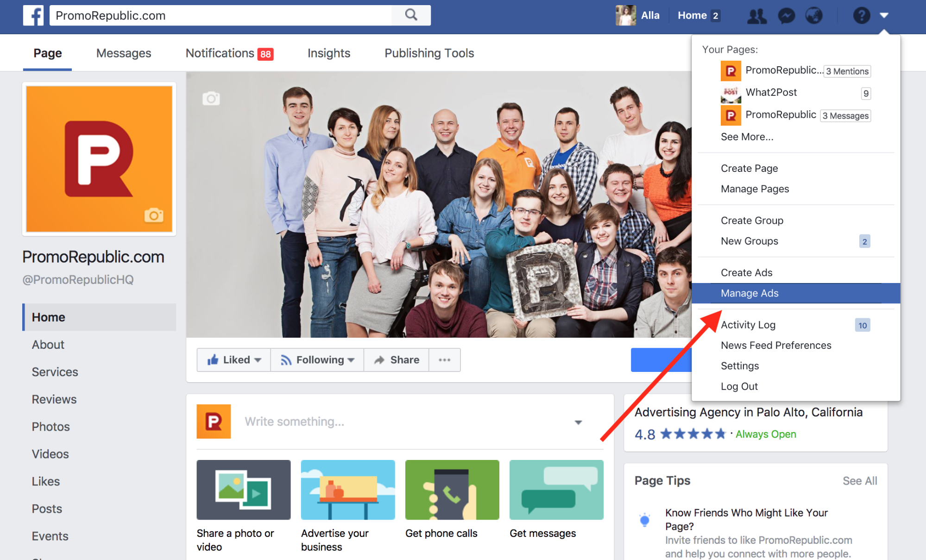Open Services in left sidebar
Viewport: 926px width, 560px height.
55,372
